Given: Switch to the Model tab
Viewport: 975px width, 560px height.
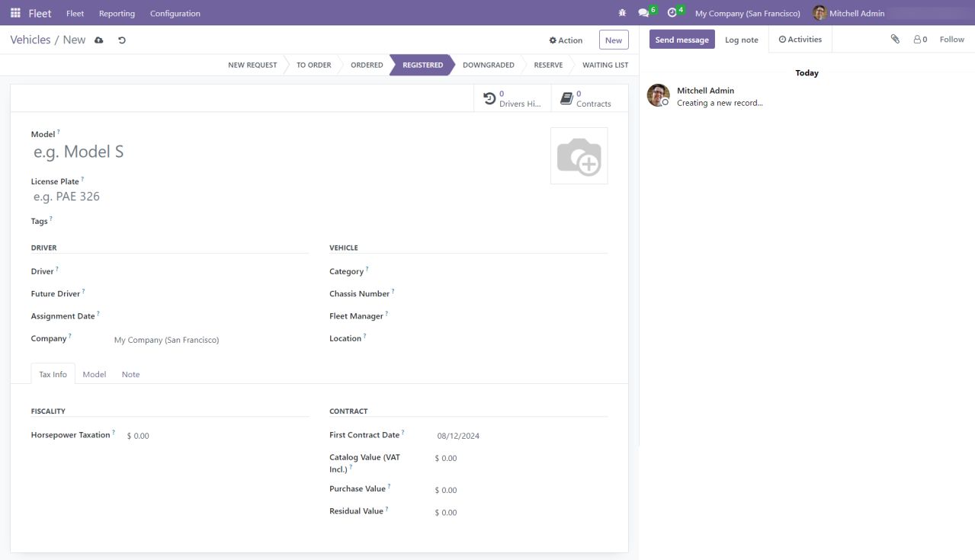Looking at the screenshot, I should click(x=95, y=374).
